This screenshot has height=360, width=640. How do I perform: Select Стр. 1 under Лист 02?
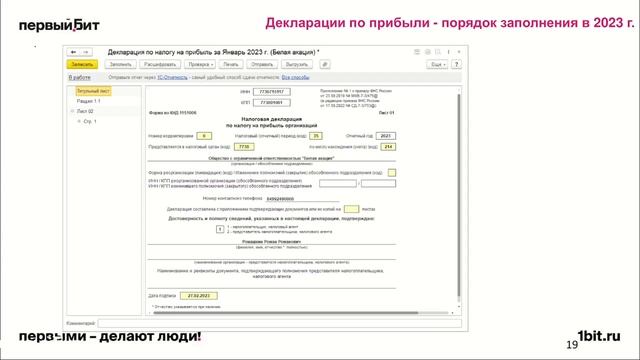90,121
